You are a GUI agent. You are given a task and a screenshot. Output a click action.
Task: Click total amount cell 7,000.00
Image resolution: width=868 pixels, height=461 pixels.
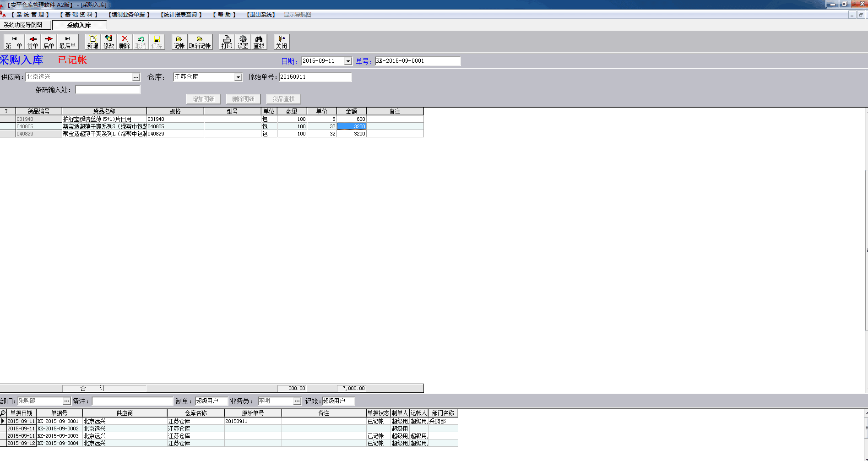click(351, 388)
